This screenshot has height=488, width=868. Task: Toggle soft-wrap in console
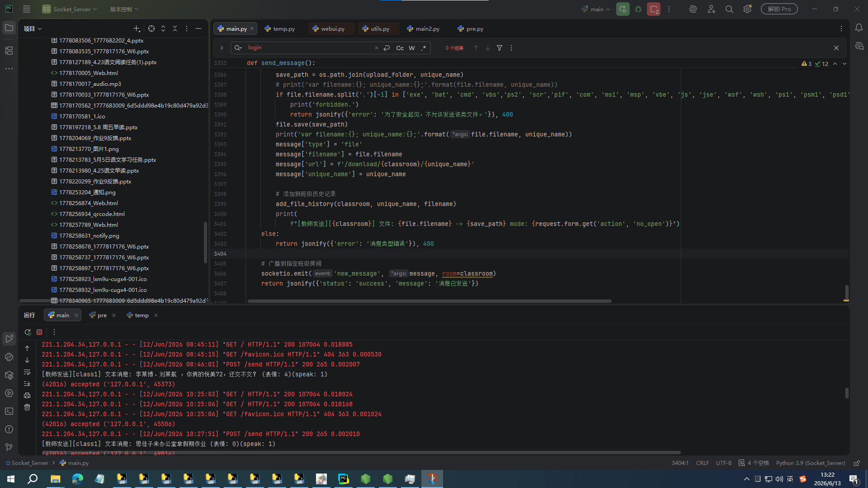click(27, 372)
